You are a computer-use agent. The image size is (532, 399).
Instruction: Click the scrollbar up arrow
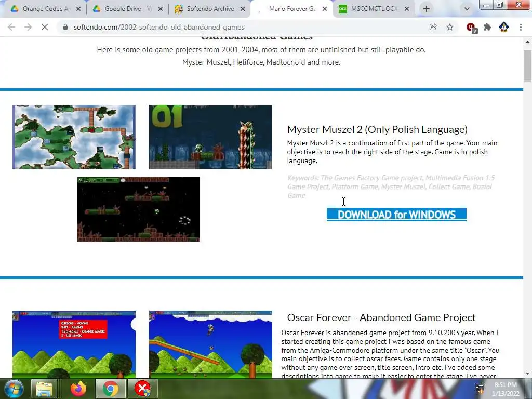tap(527, 42)
